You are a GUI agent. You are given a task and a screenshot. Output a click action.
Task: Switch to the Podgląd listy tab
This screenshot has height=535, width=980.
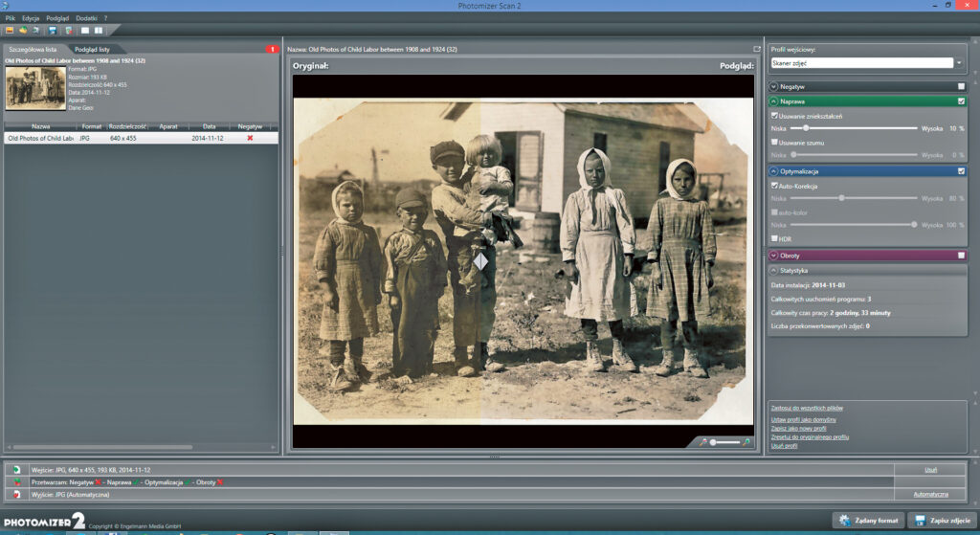(93, 49)
